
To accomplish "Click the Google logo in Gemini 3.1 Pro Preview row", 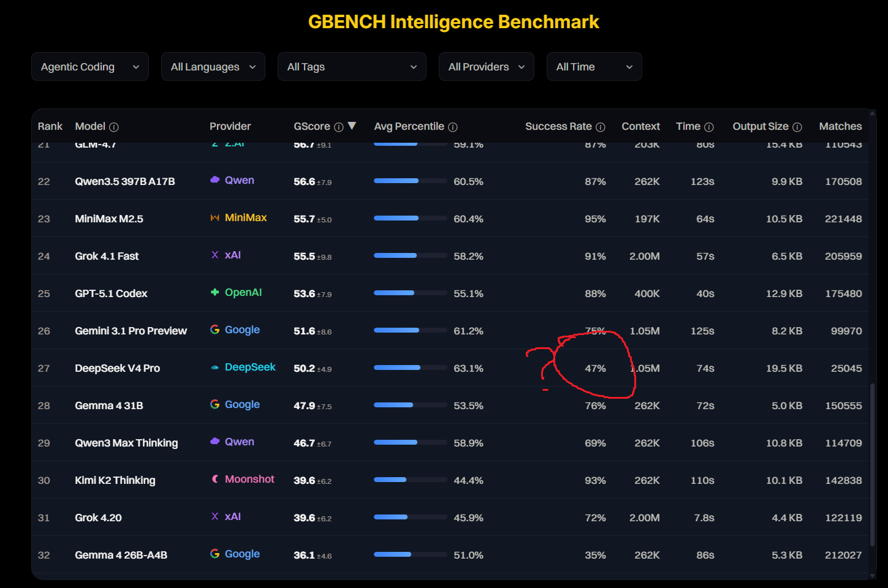I will [215, 330].
